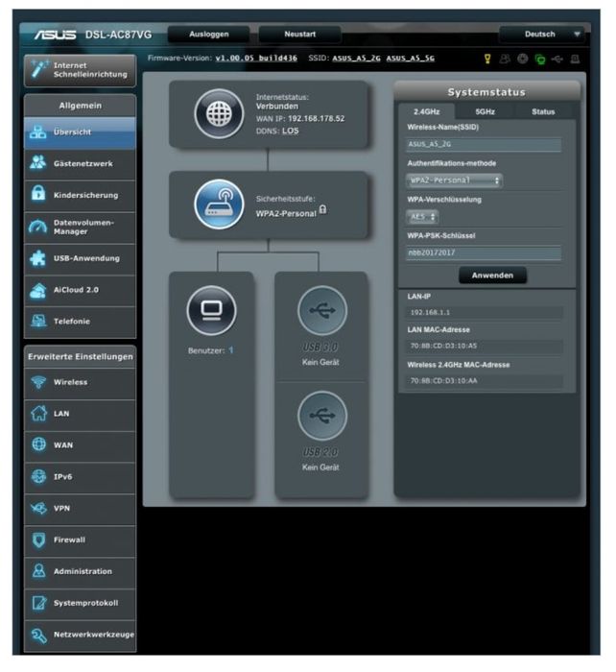Click the LAN house icon

38,414
